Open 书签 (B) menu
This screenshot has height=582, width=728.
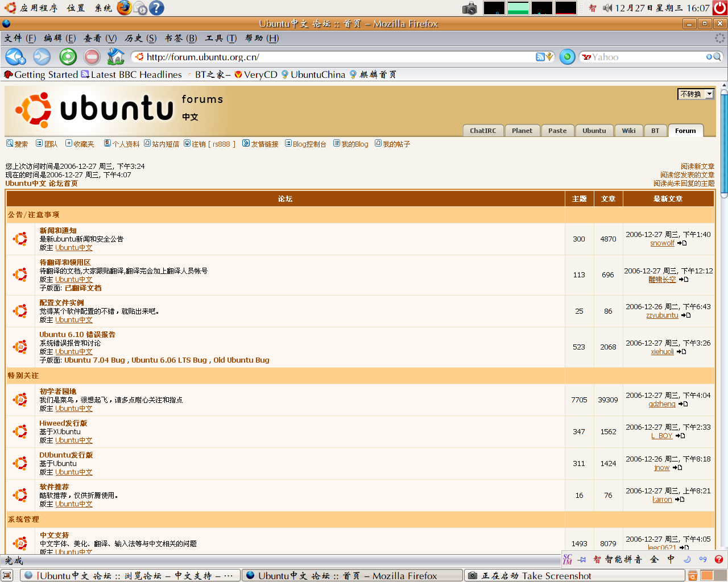click(181, 38)
